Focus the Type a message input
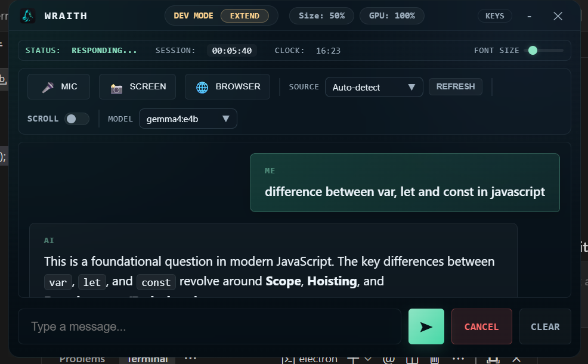588x364 pixels. pyautogui.click(x=210, y=326)
